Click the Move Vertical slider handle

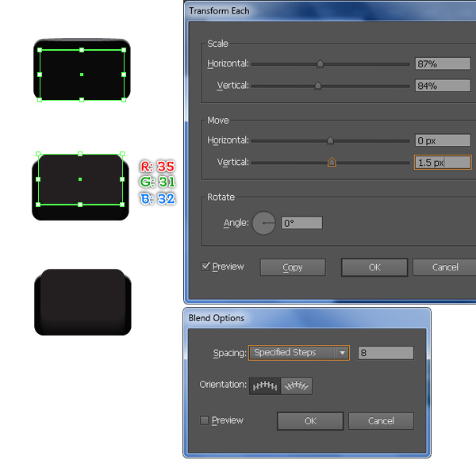[332, 162]
